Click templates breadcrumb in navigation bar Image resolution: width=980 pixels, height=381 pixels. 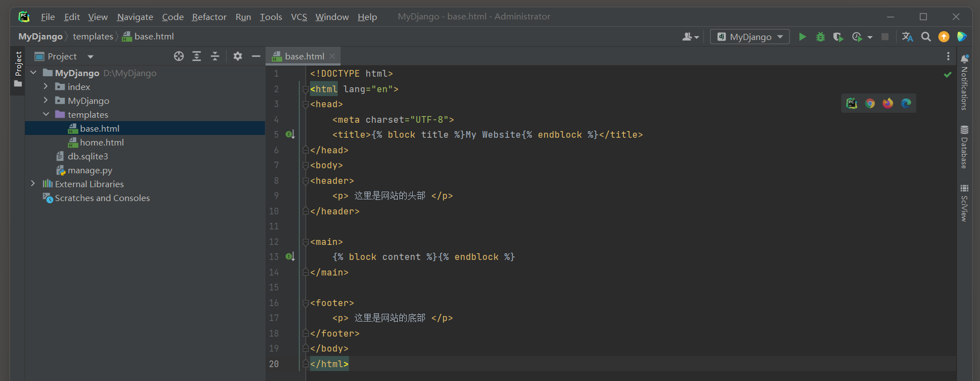(93, 37)
